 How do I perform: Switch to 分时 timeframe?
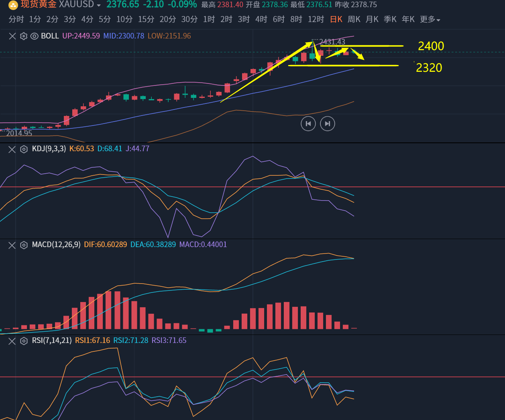pos(16,19)
